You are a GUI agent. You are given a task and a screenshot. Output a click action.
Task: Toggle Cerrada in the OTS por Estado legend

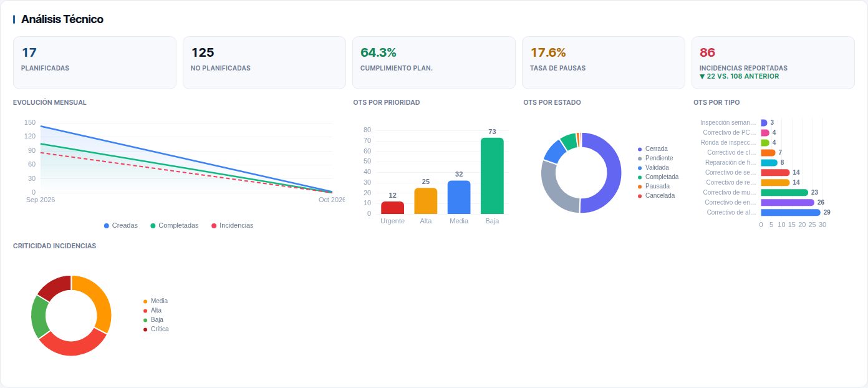coord(652,149)
